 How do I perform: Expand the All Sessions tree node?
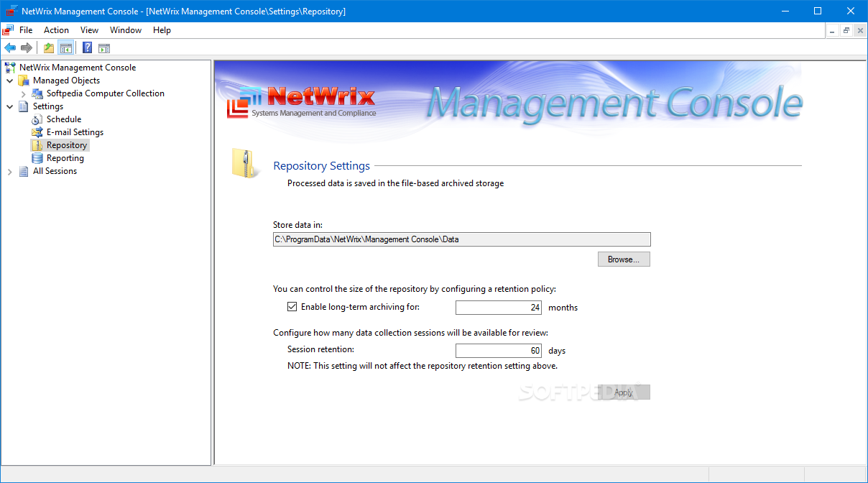pyautogui.click(x=10, y=171)
